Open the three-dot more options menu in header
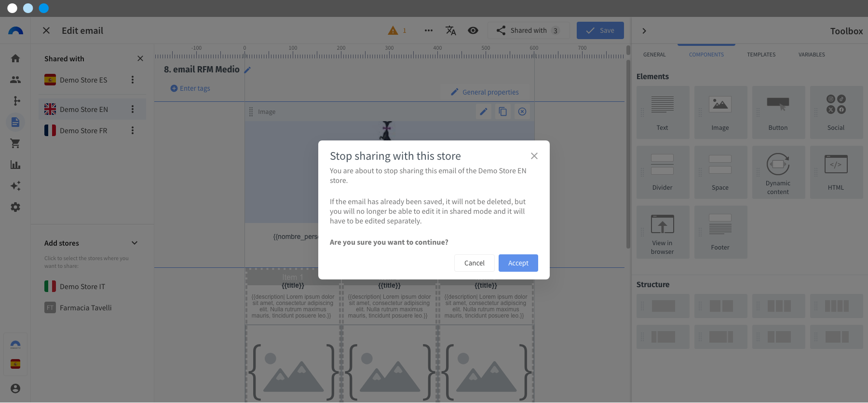This screenshot has height=403, width=868. coord(428,30)
